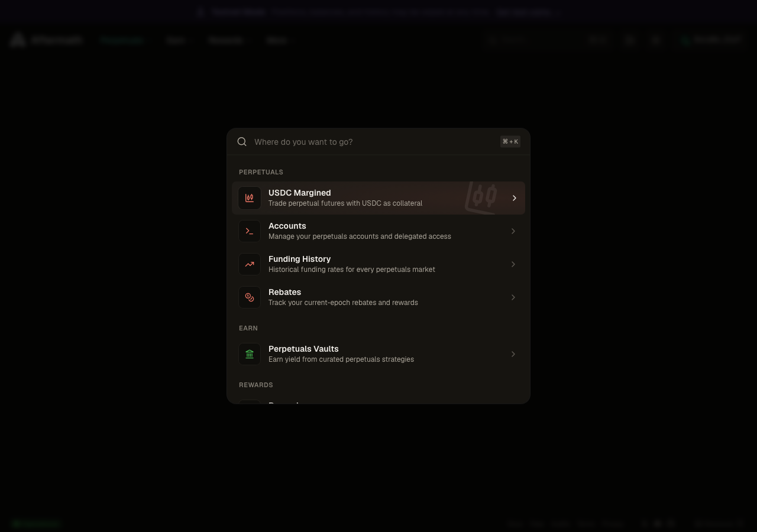Click the Funding History trend arrow icon

pos(250,264)
